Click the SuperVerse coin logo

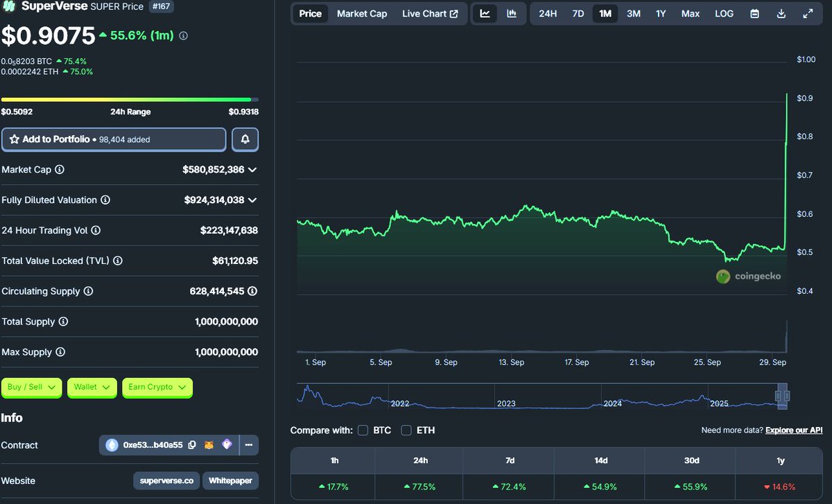click(x=9, y=6)
